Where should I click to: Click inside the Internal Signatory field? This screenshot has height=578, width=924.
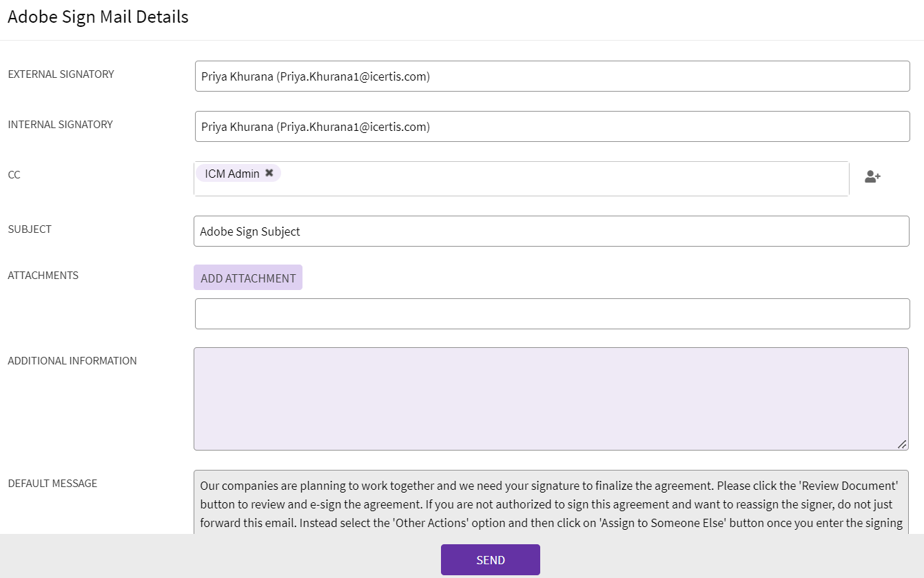click(552, 127)
